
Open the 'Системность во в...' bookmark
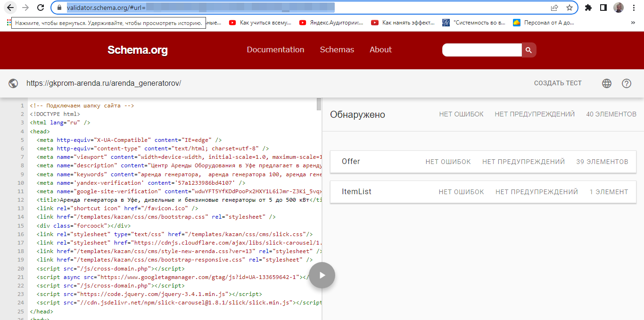point(474,22)
